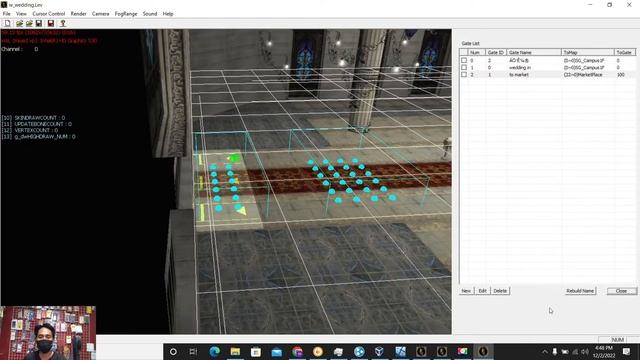Check the checkbox for gate row 0
This screenshot has width=640, height=360.
464,60
